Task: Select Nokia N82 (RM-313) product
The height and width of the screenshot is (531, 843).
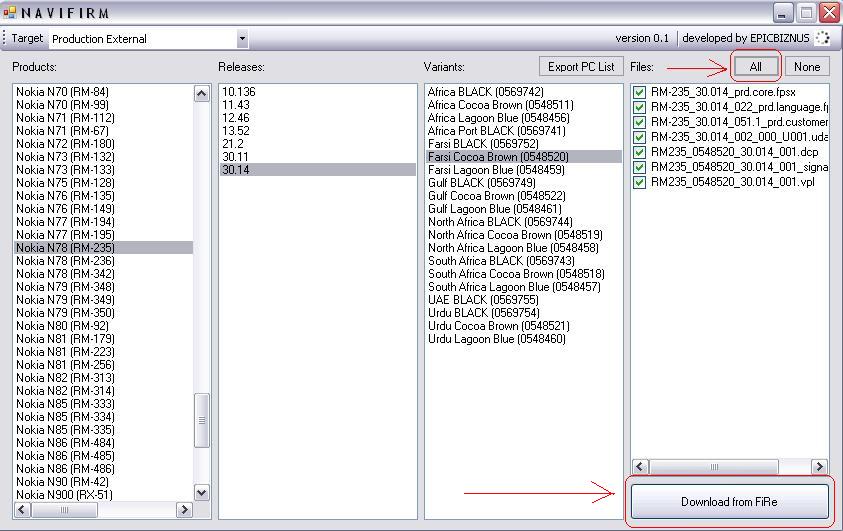Action: pos(103,377)
